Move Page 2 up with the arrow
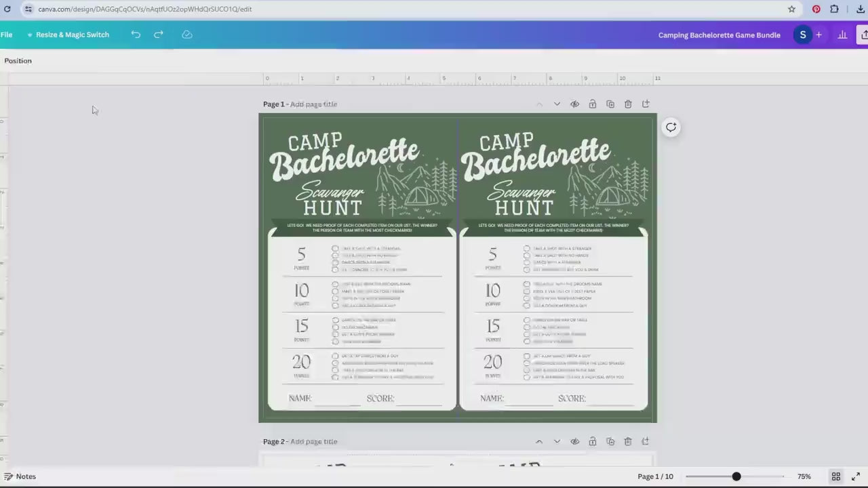 (x=539, y=441)
